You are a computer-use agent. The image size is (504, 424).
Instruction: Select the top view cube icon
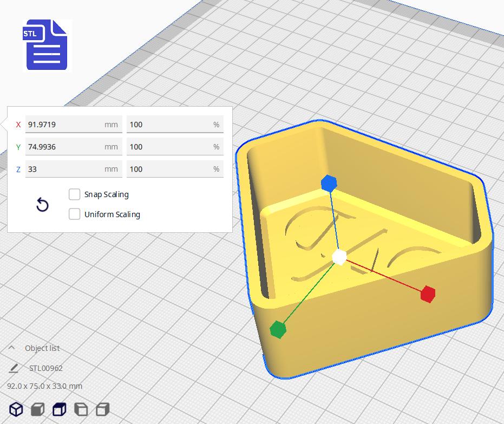[x=59, y=409]
